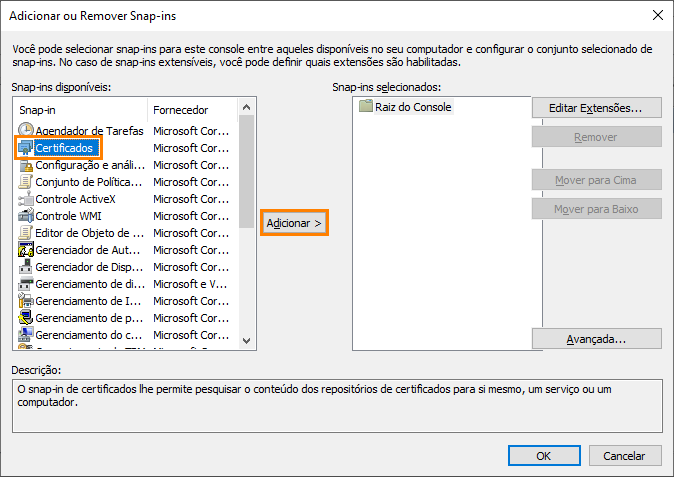This screenshot has height=477, width=674.
Task: Click the snap-ins list scrollbar thumb
Action: 246,171
